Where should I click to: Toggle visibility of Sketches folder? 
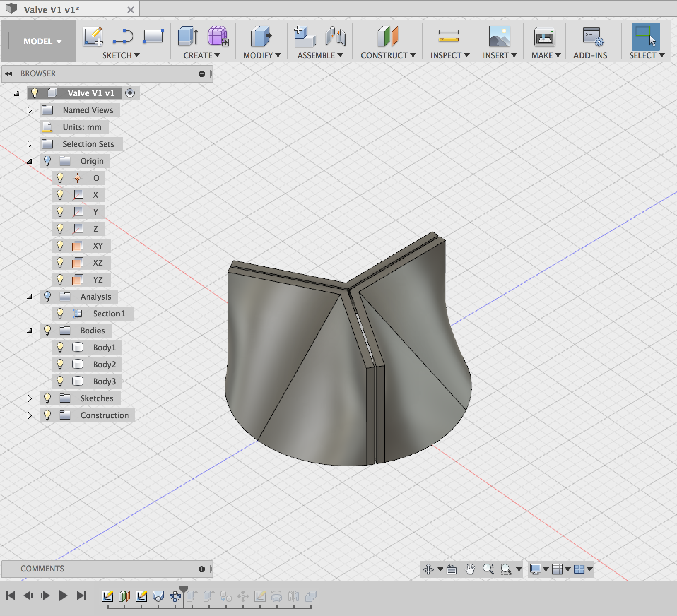(x=47, y=398)
